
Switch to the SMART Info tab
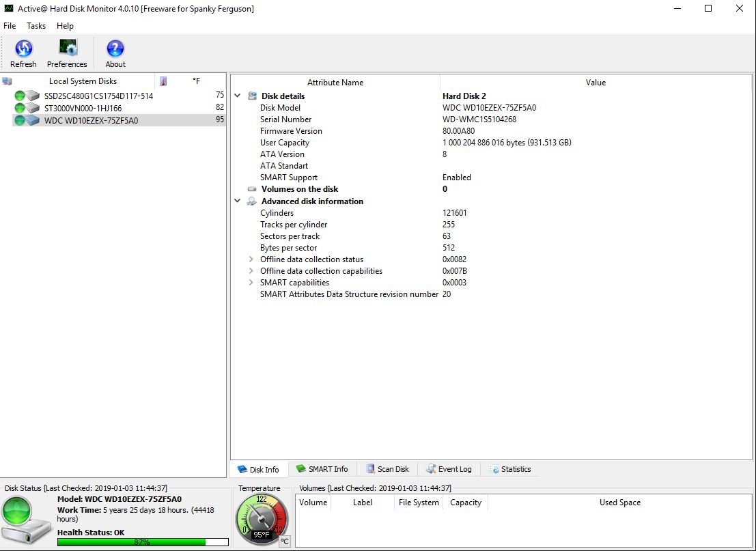tap(322, 469)
